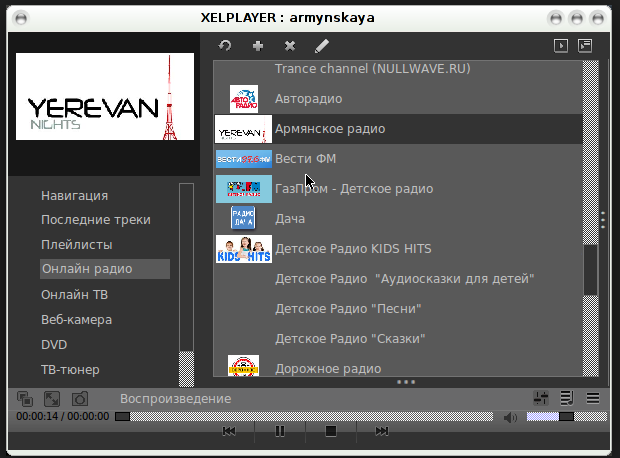Viewport: 620px width, 458px height.
Task: Skip to the next station
Action: click(x=382, y=431)
